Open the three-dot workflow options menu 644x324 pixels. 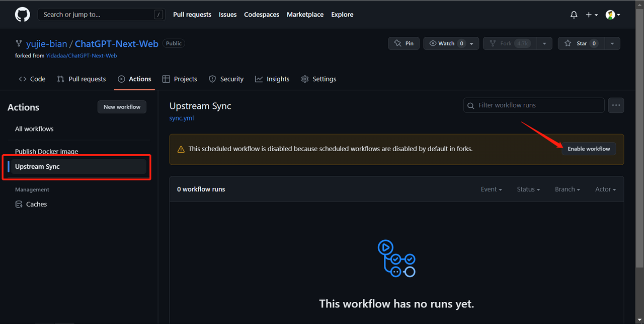tap(616, 105)
